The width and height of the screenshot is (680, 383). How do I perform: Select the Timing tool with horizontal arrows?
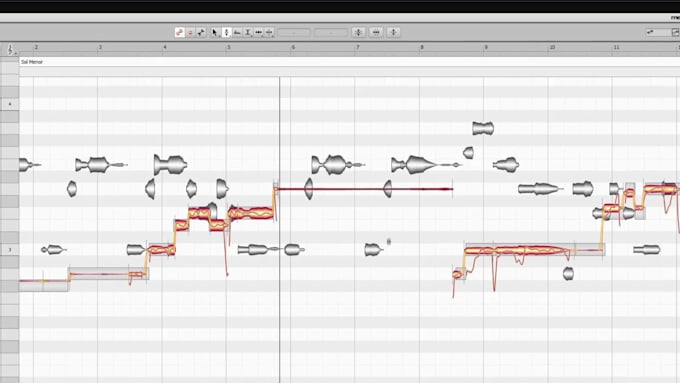(259, 32)
